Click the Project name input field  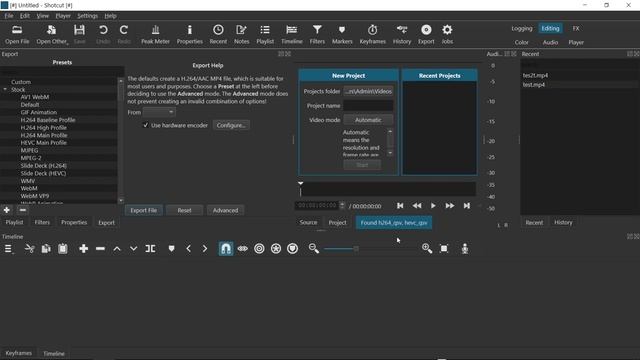(368, 106)
